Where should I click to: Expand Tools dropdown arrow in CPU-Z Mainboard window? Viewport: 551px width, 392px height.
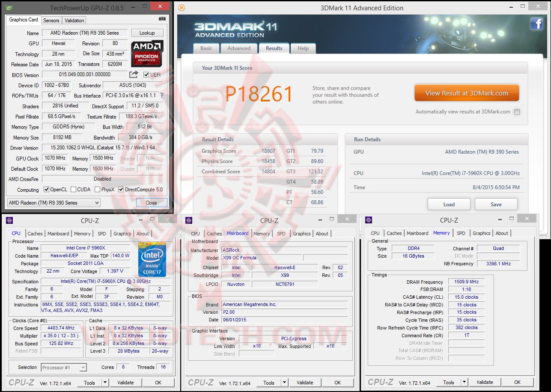(x=285, y=383)
